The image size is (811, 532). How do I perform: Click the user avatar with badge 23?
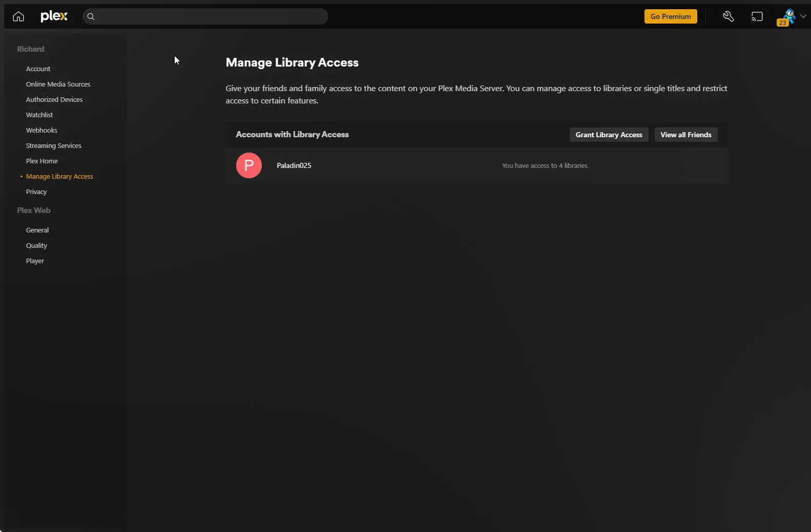click(787, 17)
